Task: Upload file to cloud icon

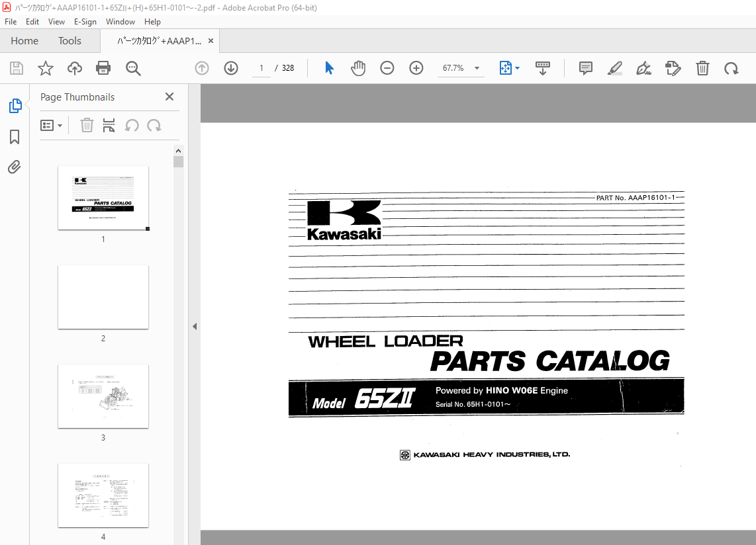Action: point(74,68)
